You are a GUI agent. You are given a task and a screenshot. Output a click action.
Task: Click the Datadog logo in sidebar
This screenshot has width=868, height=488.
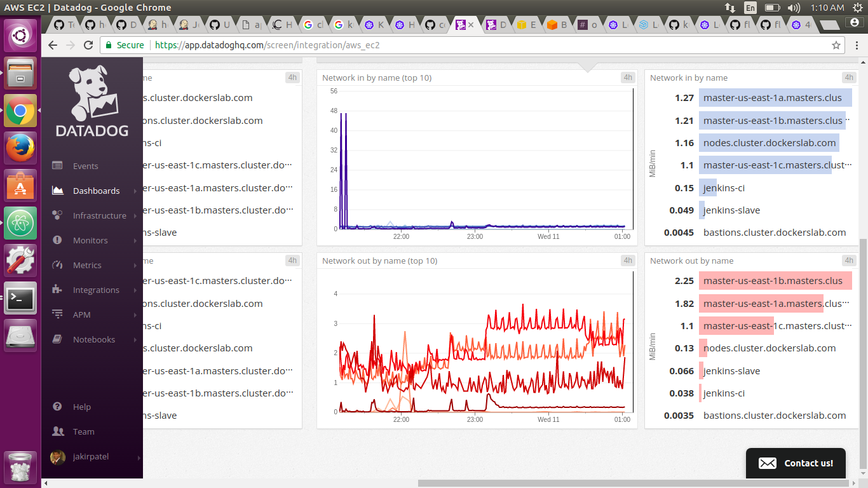pyautogui.click(x=92, y=102)
